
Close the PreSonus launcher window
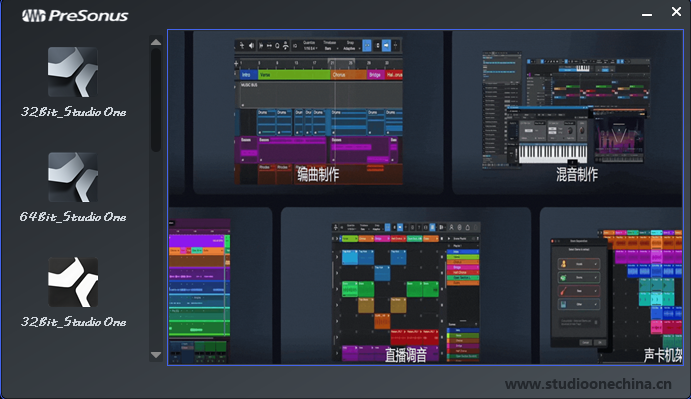click(676, 12)
